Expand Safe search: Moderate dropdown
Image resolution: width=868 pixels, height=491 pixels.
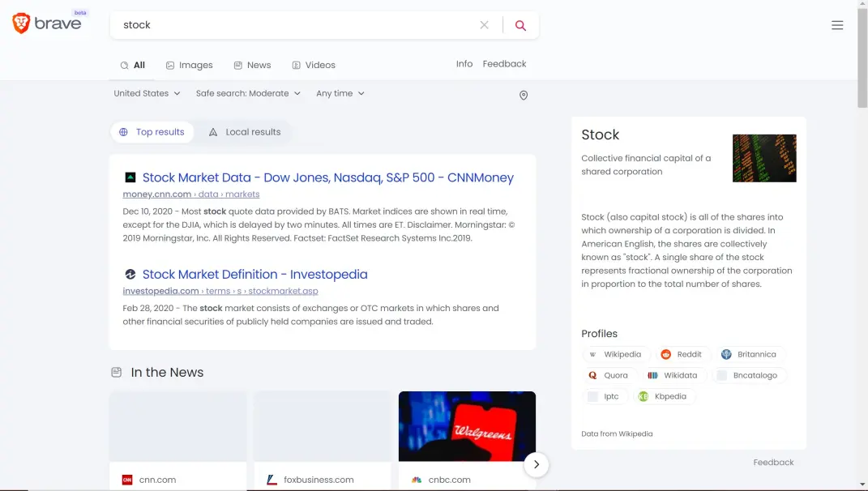(x=248, y=93)
